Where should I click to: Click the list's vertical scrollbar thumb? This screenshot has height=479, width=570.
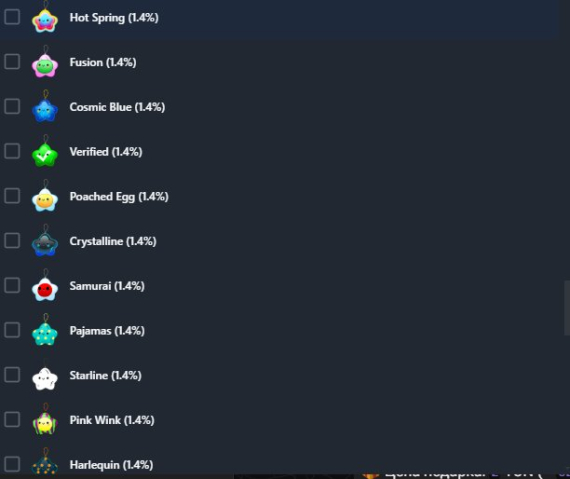567,308
